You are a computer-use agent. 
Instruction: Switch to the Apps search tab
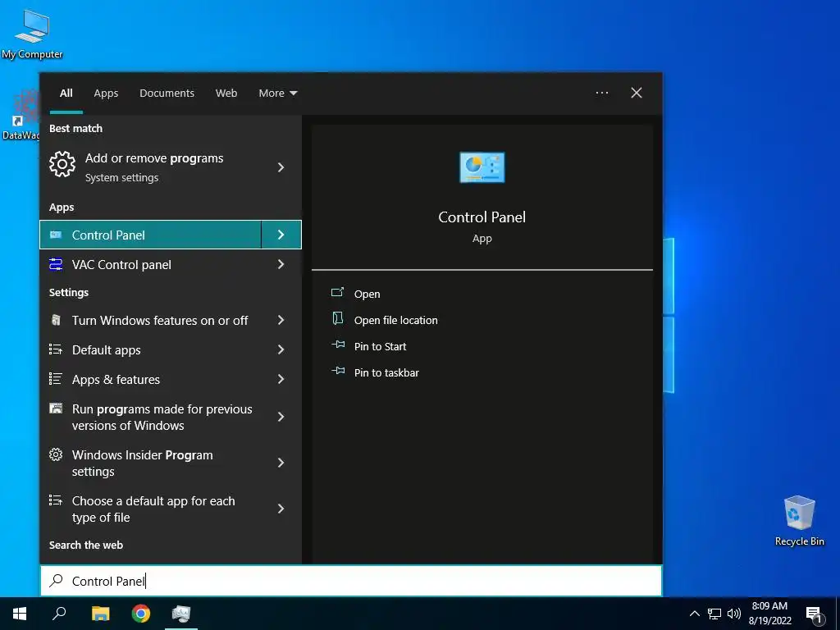[106, 94]
